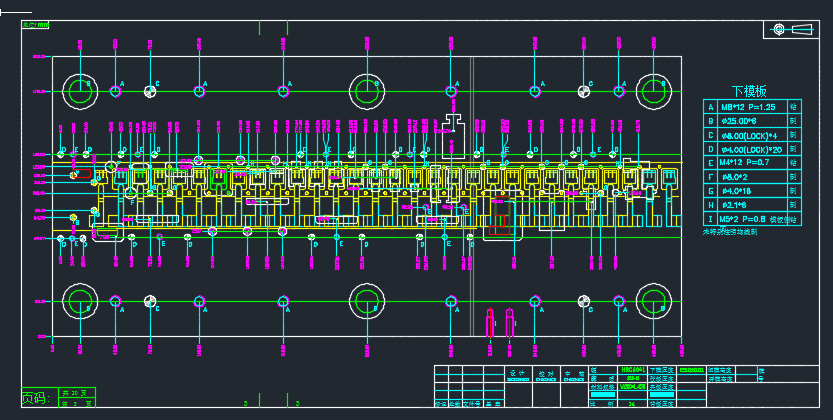
Task: Select the bottom-left green guide circle
Action: click(x=80, y=301)
